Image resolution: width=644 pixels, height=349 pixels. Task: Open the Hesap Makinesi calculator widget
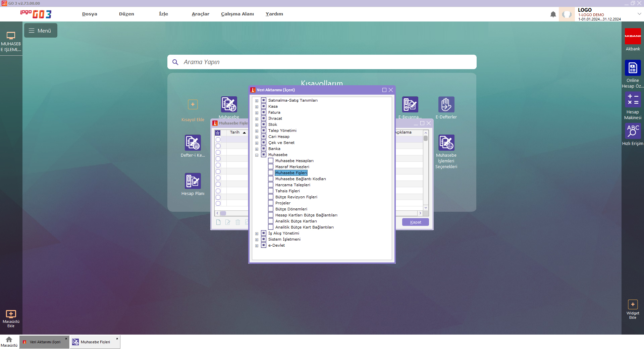coord(633,100)
